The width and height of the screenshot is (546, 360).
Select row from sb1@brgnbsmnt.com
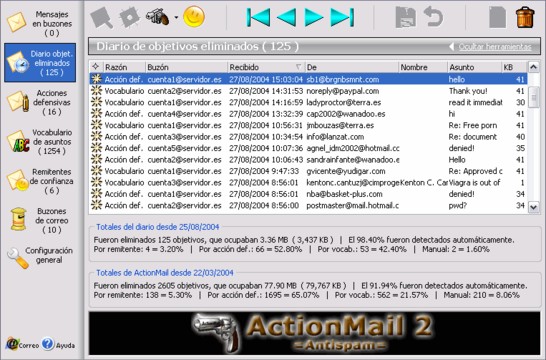tap(309, 79)
